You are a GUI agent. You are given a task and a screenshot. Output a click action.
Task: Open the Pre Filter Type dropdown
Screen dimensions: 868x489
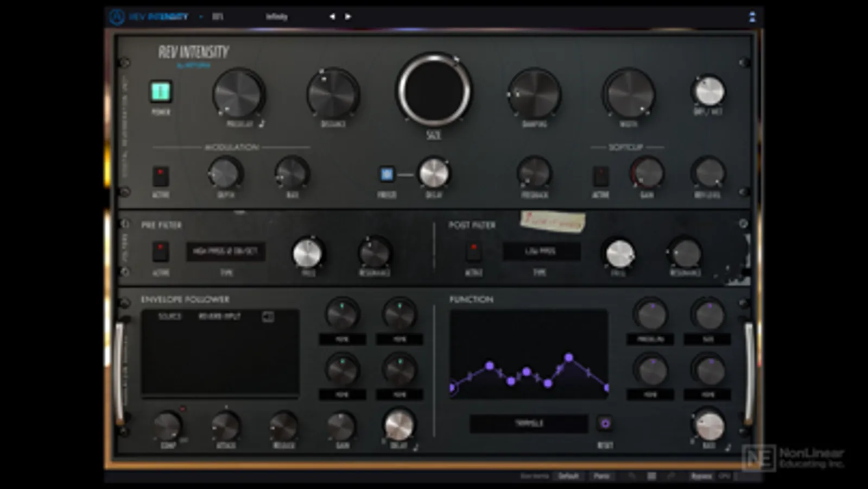[x=226, y=252]
